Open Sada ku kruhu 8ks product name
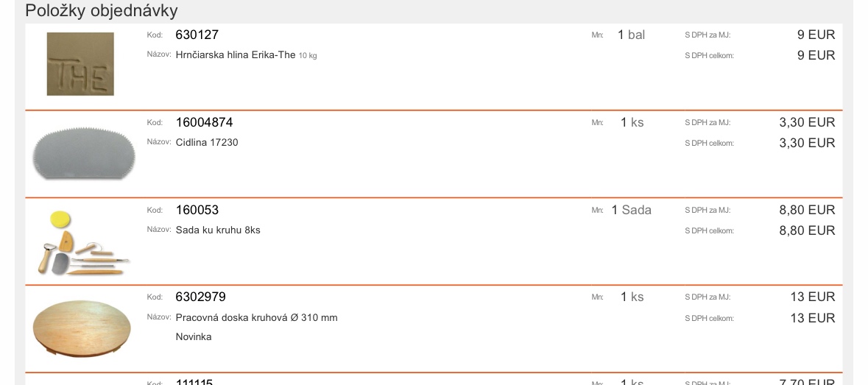Screen dimensions: 868x385 (218, 230)
